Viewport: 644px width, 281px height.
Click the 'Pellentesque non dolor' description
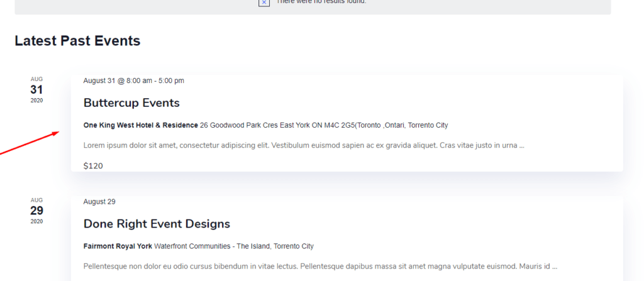tap(320, 266)
